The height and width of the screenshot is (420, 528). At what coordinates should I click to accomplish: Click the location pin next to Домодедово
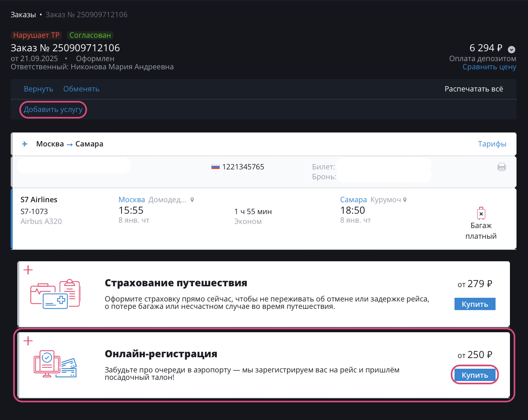point(192,200)
